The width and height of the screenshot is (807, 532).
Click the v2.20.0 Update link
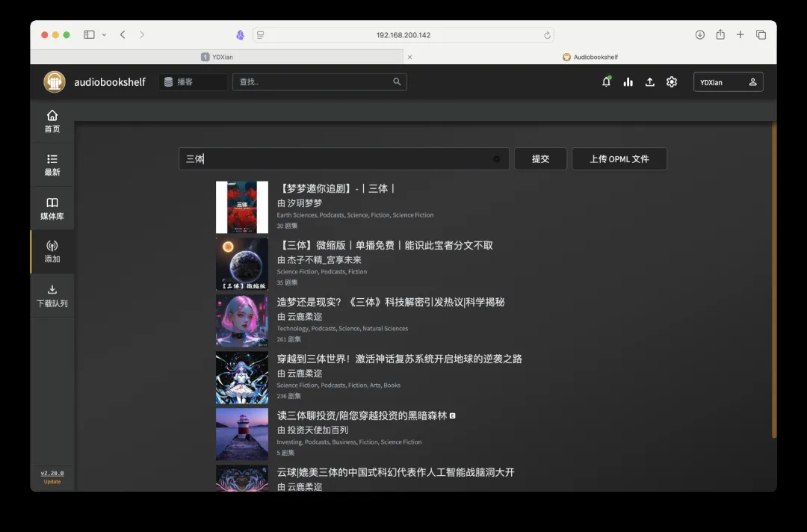(x=52, y=477)
